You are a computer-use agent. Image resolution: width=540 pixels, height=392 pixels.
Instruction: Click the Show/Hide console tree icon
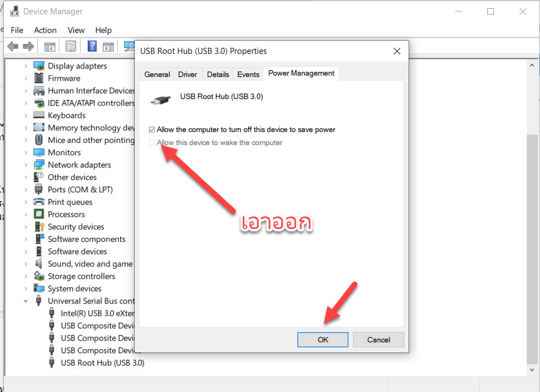coord(49,47)
